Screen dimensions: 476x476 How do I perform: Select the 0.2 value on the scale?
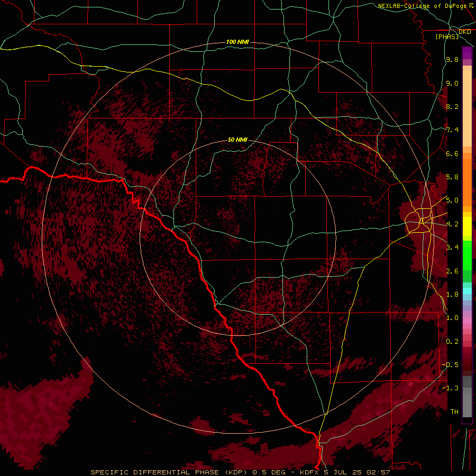452,341
